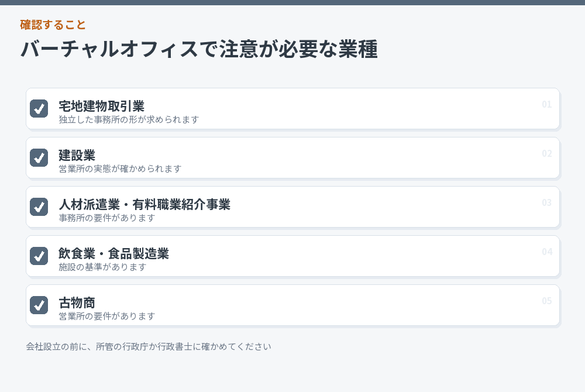
Task: Click the faint 01 number label
Action: pos(547,104)
